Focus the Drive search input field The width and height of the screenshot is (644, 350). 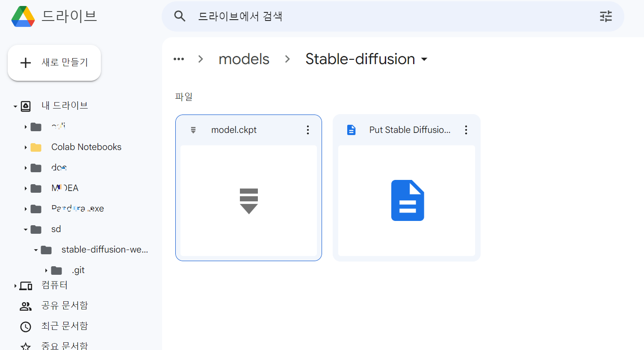pos(393,16)
